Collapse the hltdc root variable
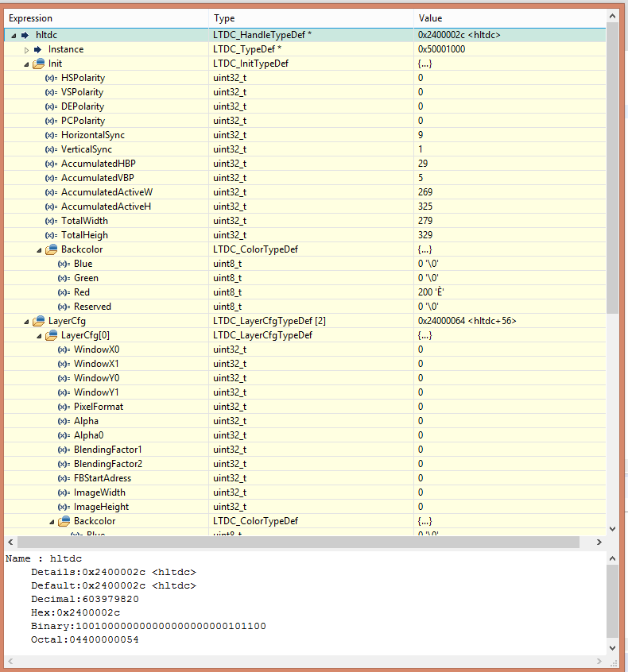The image size is (628, 672). pyautogui.click(x=14, y=36)
